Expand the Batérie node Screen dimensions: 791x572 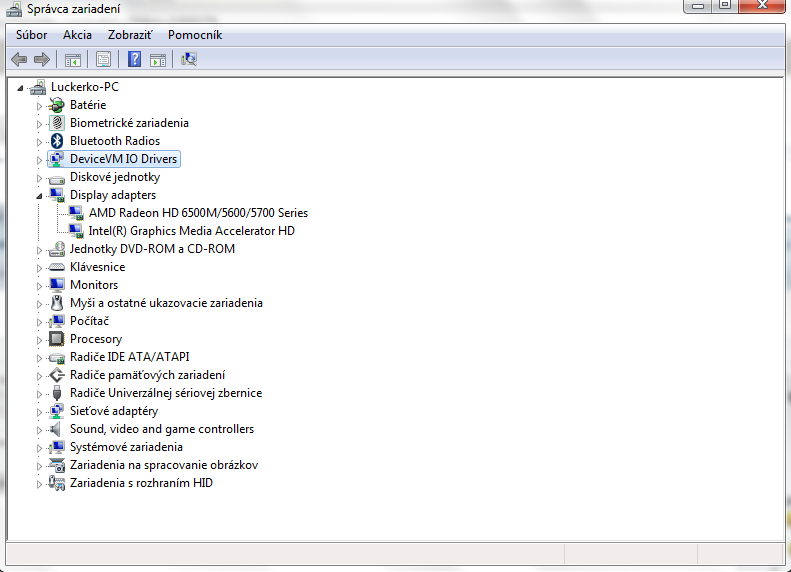[39, 106]
